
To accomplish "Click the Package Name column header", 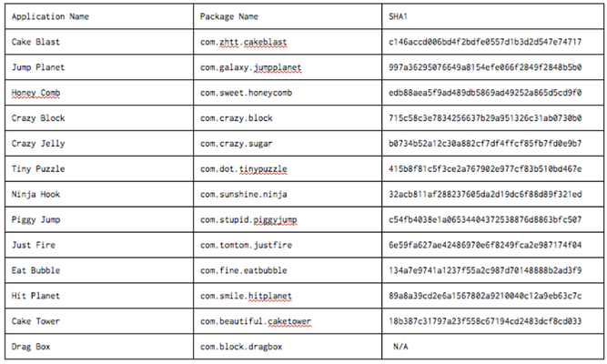I will [288, 16].
